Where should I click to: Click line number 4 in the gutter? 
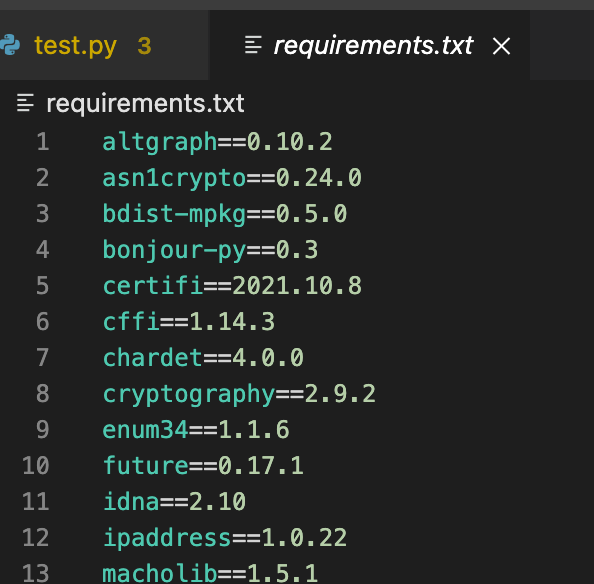point(43,250)
